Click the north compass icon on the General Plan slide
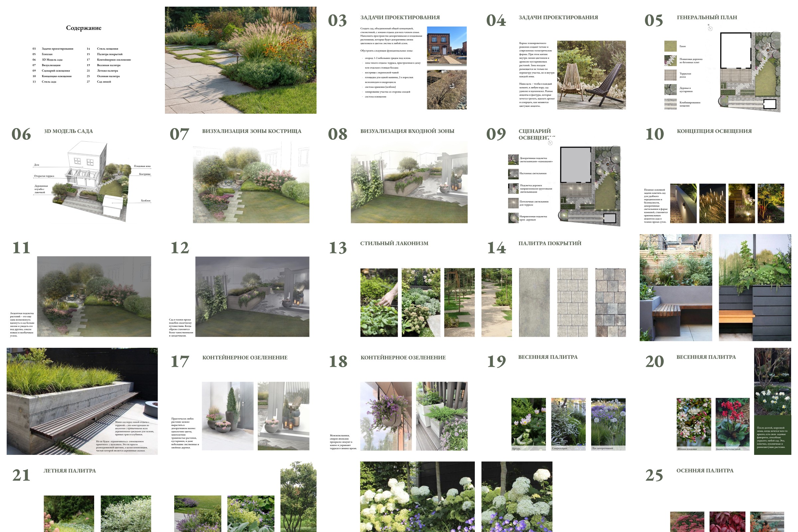 (x=710, y=28)
